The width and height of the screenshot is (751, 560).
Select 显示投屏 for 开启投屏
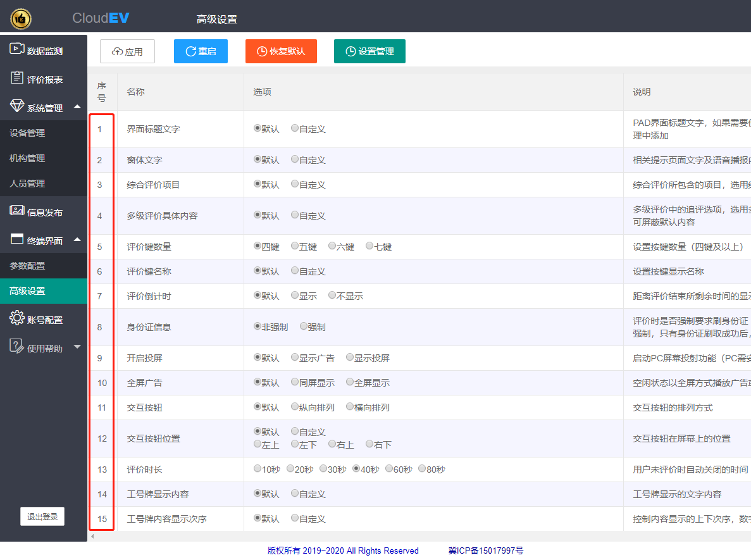pyautogui.click(x=350, y=357)
